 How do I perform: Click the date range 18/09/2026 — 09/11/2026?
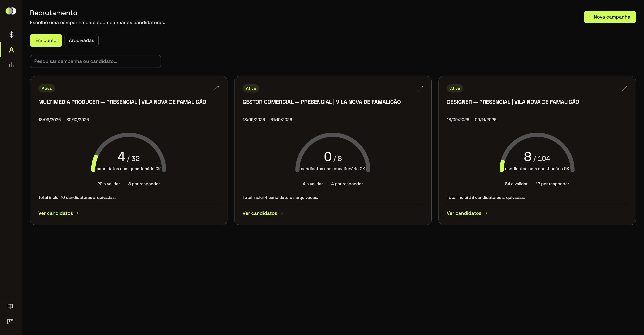471,120
